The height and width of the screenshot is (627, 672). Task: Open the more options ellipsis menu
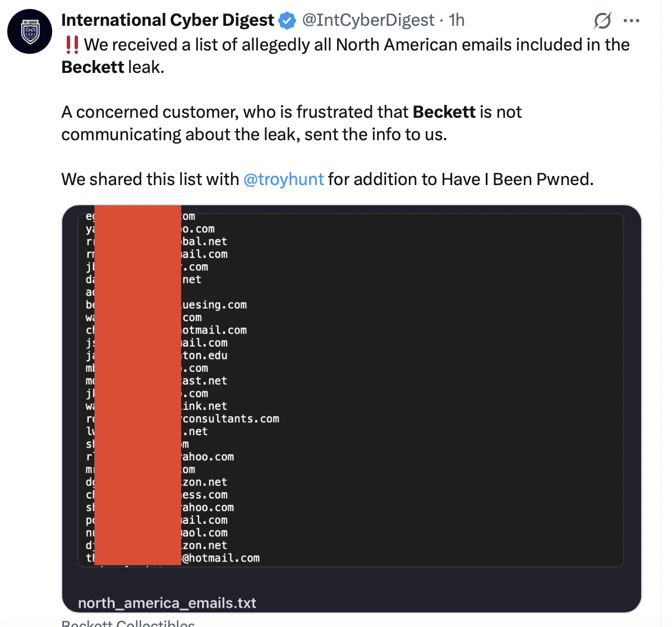(x=632, y=20)
